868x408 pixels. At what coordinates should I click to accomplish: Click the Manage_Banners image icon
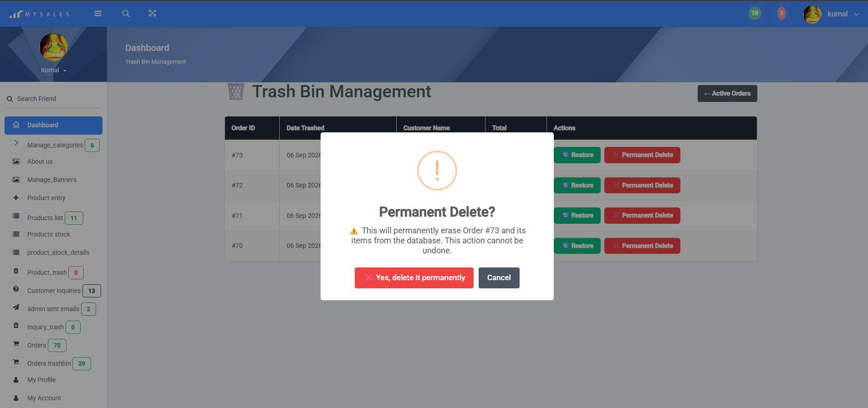[16, 180]
